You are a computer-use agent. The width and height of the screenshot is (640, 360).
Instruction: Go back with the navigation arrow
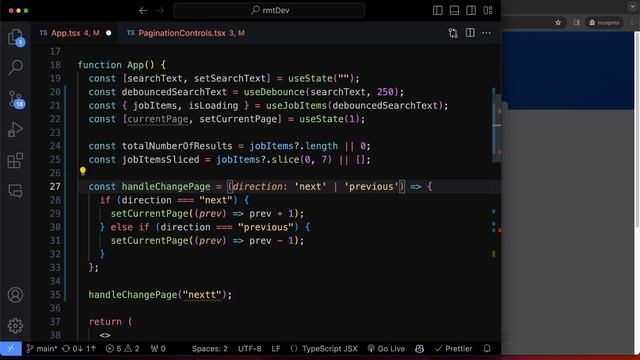coord(143,11)
